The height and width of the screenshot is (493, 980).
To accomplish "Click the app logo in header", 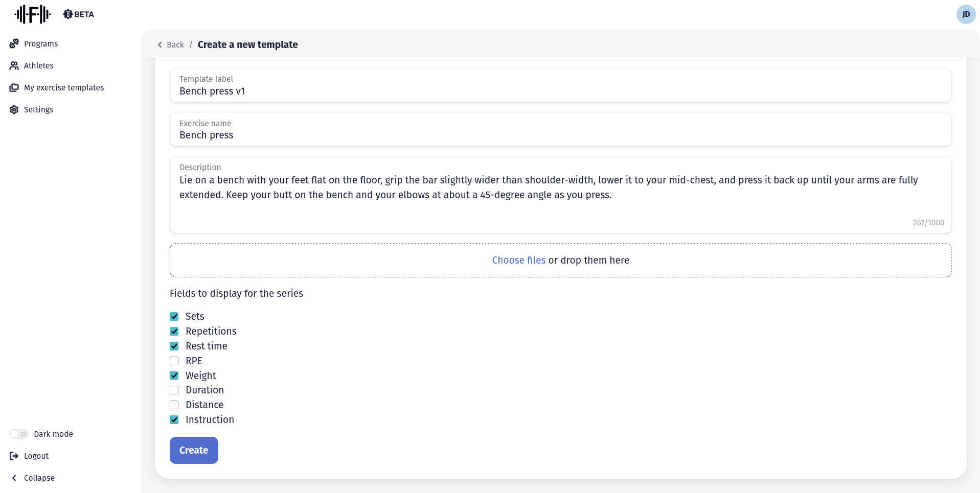I will (x=33, y=14).
